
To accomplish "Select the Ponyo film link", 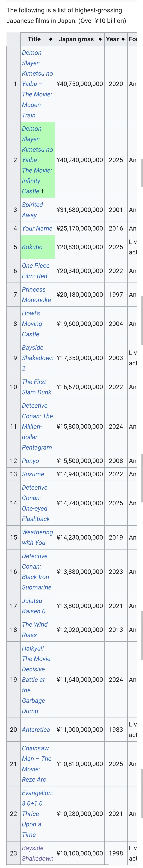I will pos(30,461).
